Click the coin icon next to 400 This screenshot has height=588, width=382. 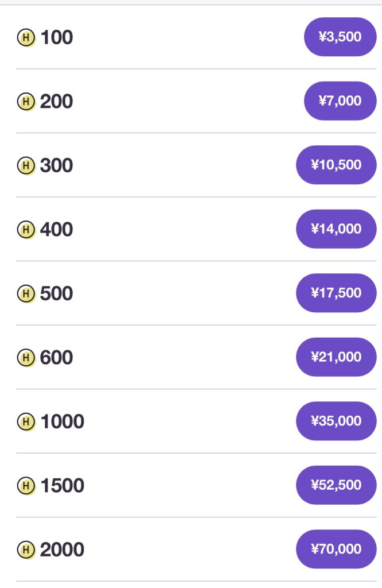(x=26, y=230)
